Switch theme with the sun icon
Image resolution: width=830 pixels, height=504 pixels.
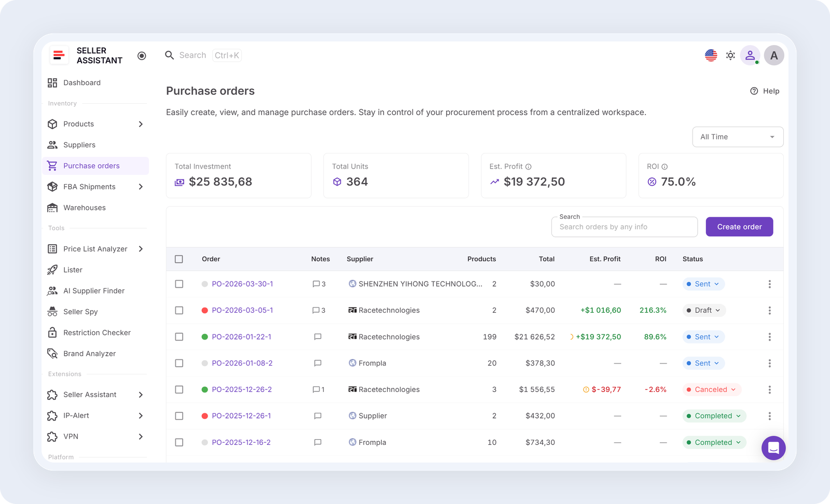(x=730, y=55)
